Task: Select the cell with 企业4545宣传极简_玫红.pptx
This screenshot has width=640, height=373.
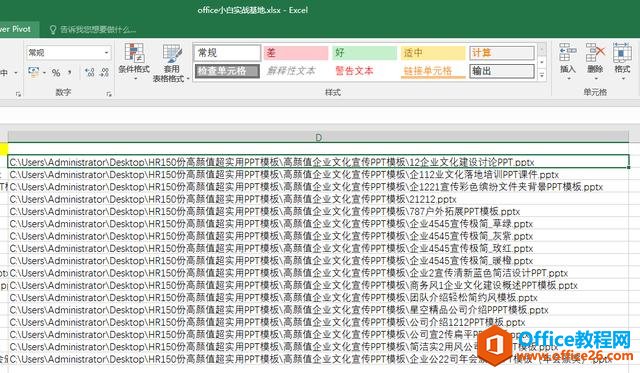Action: [318, 248]
